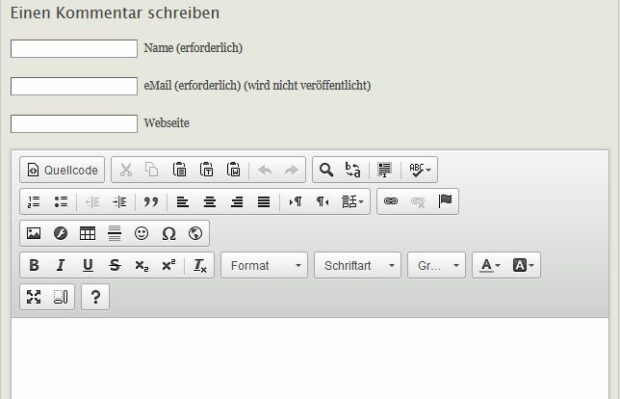Image resolution: width=620 pixels, height=399 pixels.
Task: Toggle subscript formatting
Action: (142, 265)
